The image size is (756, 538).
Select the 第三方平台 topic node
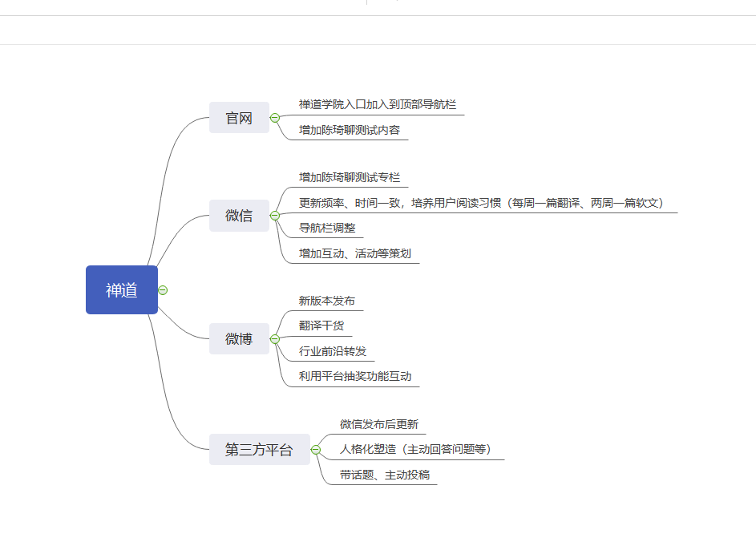coord(260,450)
